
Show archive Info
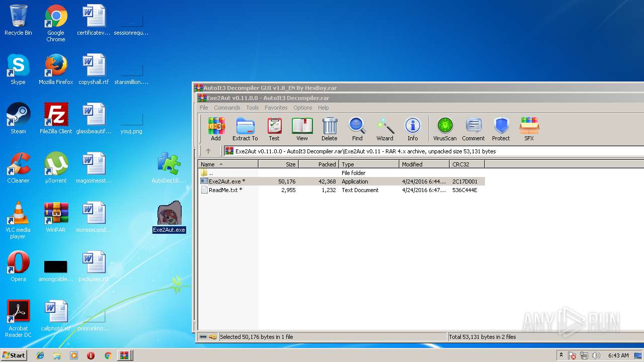(413, 129)
